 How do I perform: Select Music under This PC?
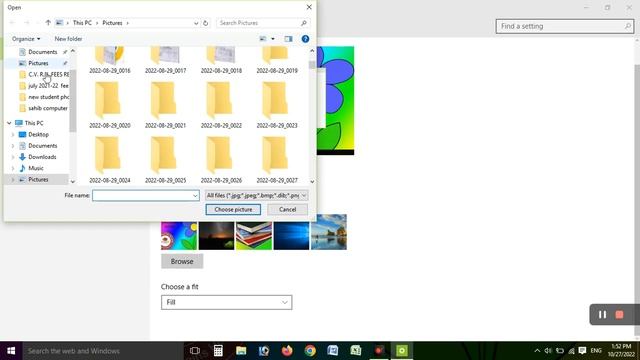click(31, 168)
